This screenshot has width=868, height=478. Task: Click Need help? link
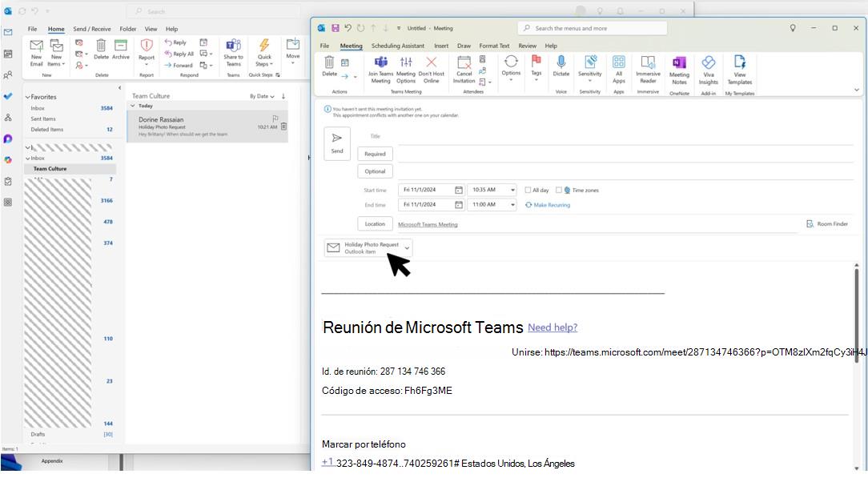click(x=553, y=327)
